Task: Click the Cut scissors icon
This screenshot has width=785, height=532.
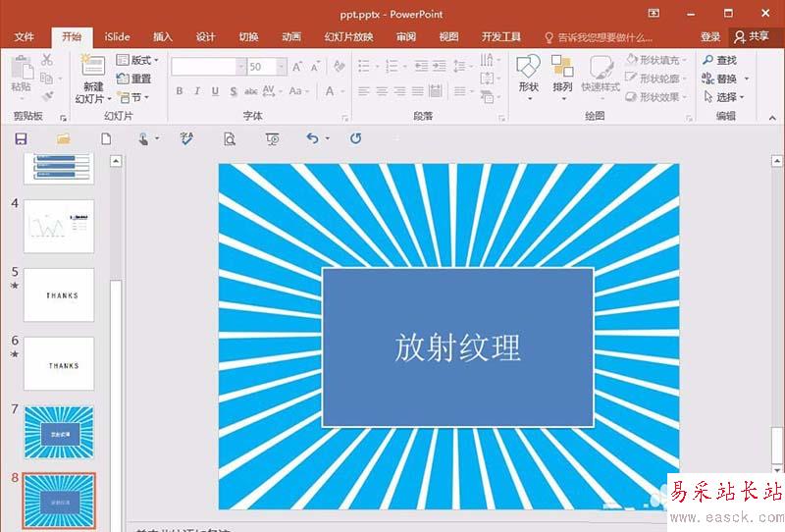Action: click(46, 60)
